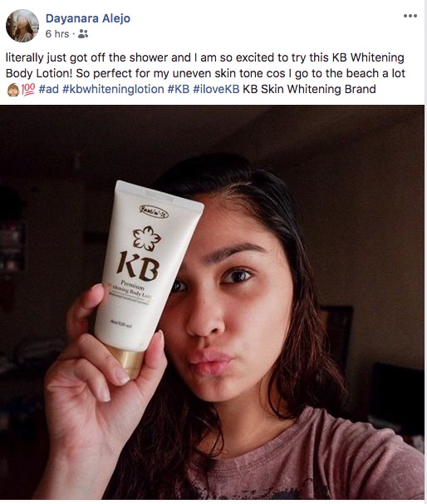
Task: Open the #kbwhiteninglotion hashtag
Action: tap(113, 89)
